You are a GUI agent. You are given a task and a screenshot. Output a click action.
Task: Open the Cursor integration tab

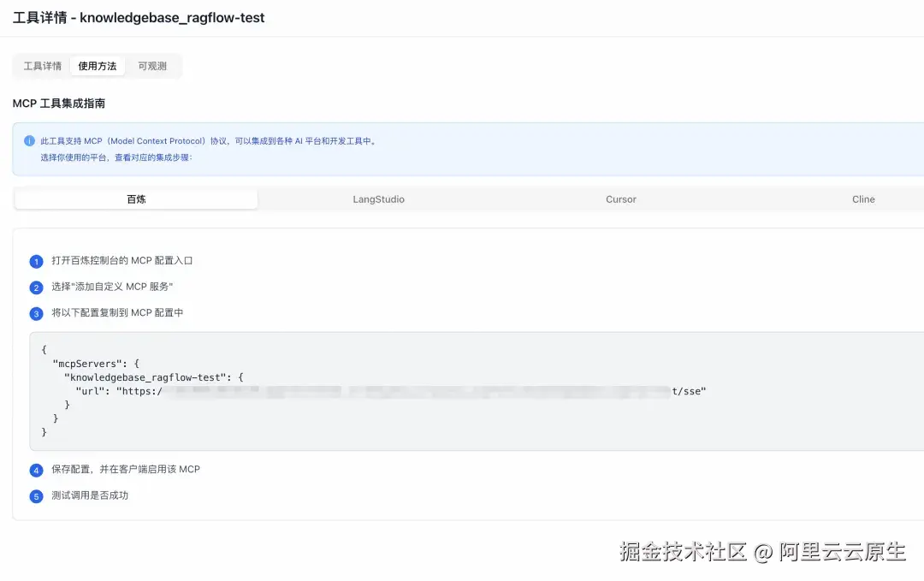point(621,199)
